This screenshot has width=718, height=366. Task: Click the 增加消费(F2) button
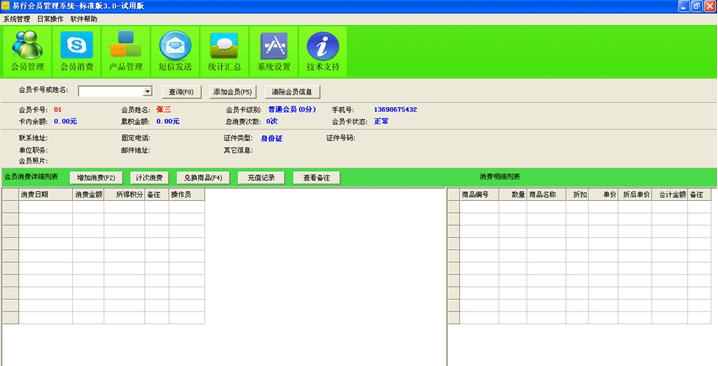click(96, 178)
